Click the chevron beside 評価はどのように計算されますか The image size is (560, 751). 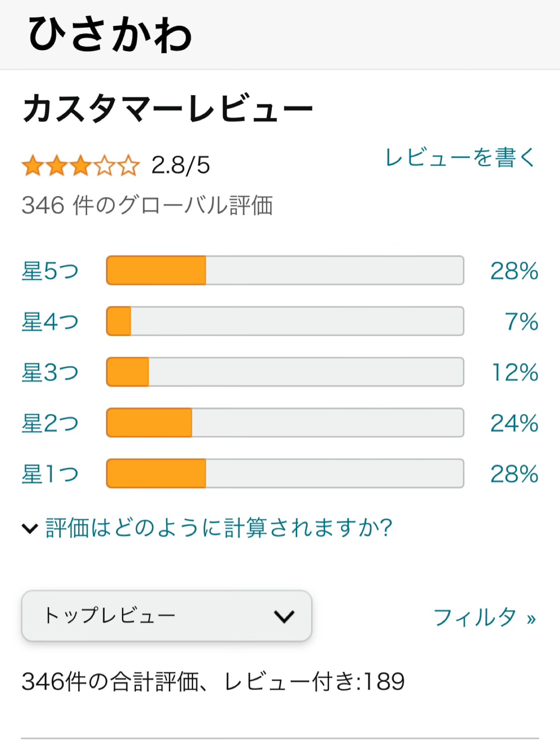[30, 529]
